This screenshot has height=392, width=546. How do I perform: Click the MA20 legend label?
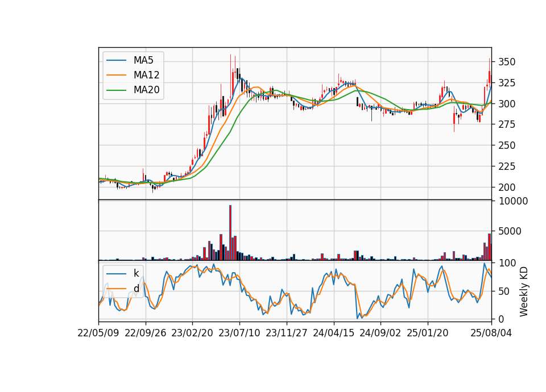pos(146,90)
